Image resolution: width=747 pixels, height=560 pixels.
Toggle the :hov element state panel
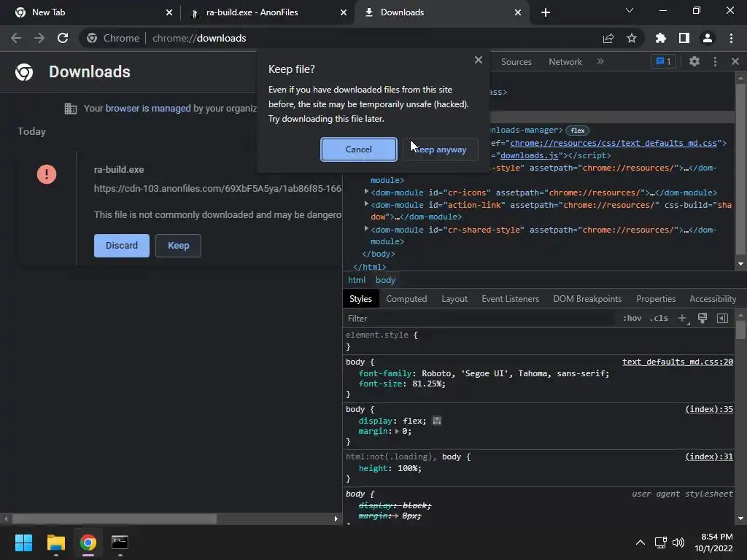(x=632, y=319)
